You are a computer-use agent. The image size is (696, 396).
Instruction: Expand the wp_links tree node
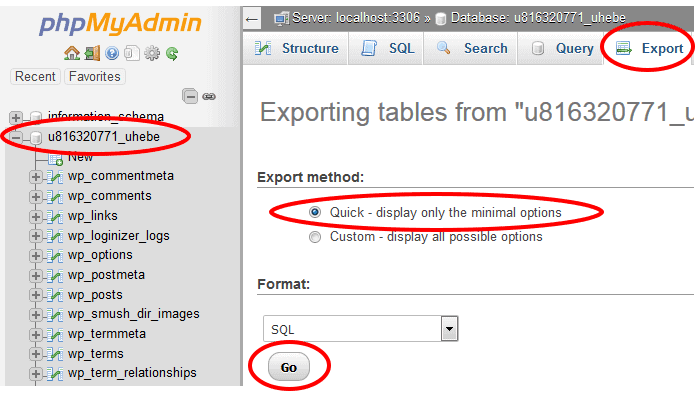pyautogui.click(x=36, y=217)
